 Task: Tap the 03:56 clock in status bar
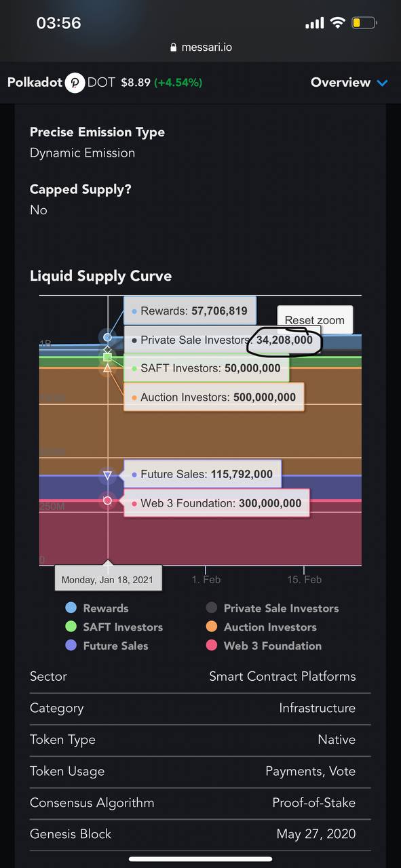click(58, 23)
